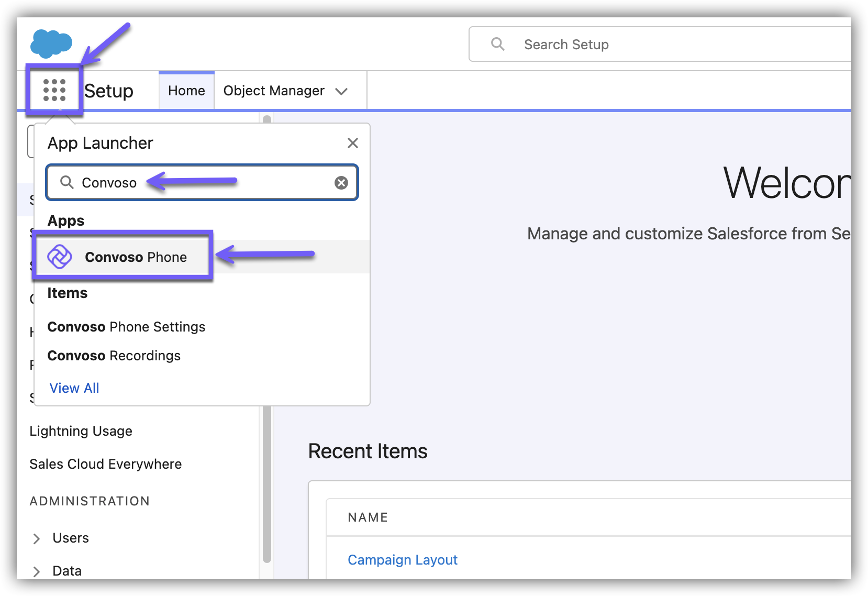
Task: Open Lightning Usage in sidebar
Action: (x=81, y=431)
